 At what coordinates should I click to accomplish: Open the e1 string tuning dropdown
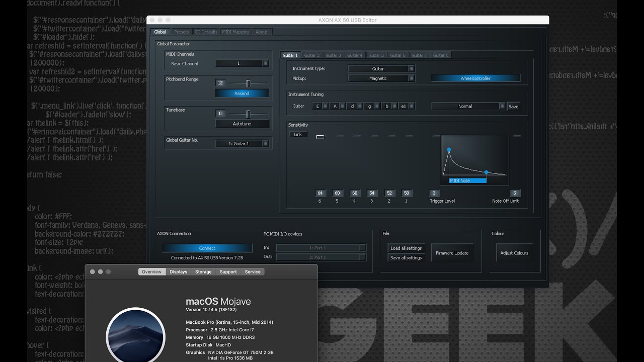click(407, 106)
